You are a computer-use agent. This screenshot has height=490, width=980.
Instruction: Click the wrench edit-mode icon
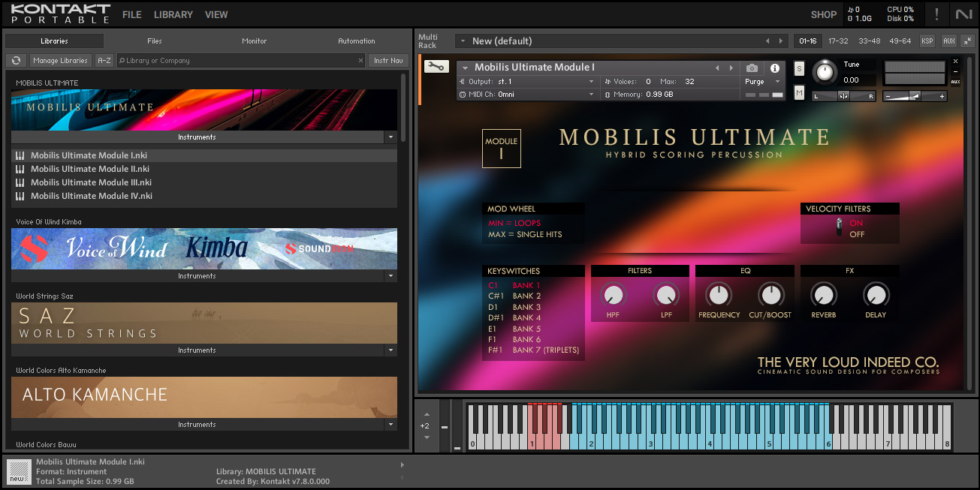(x=436, y=66)
